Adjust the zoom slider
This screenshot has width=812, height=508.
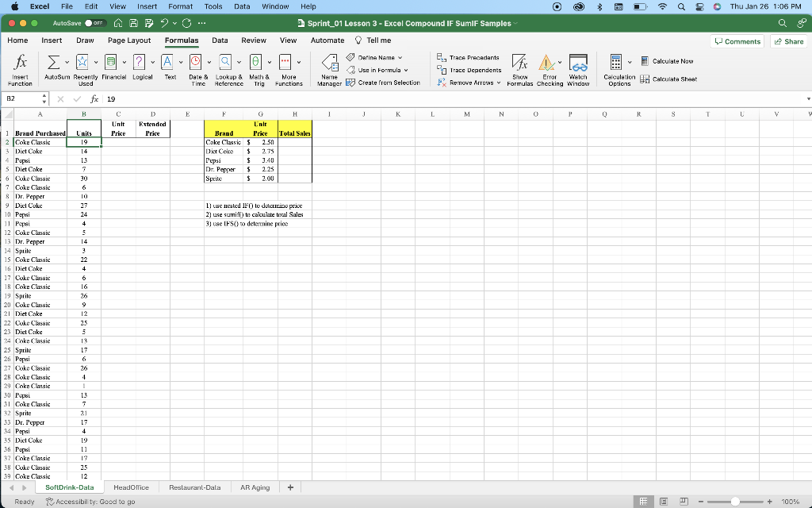click(735, 502)
